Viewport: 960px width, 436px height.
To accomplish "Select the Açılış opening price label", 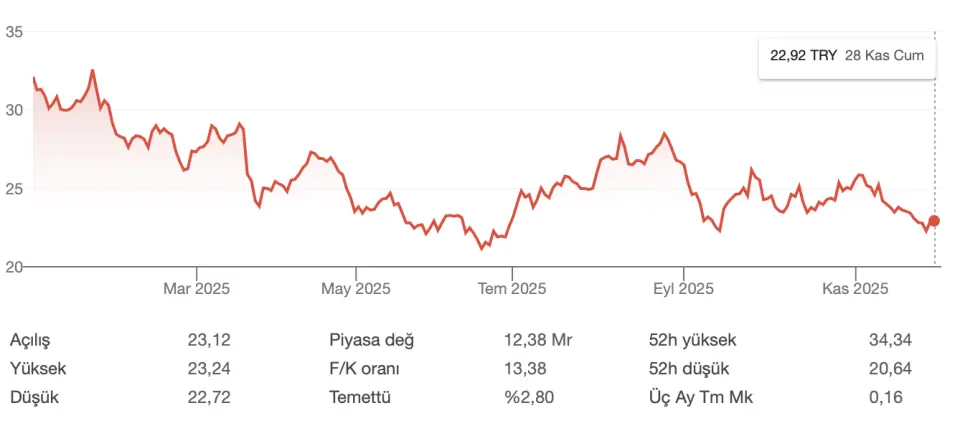I will [30, 340].
